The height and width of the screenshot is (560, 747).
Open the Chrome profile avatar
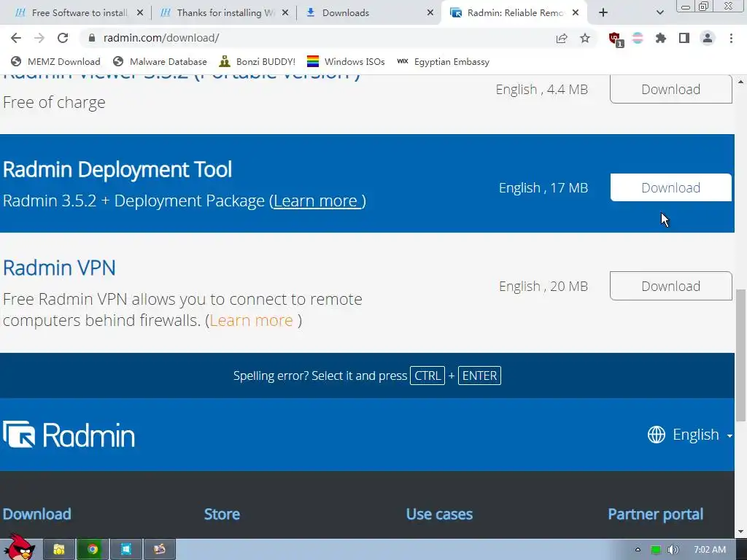708,38
